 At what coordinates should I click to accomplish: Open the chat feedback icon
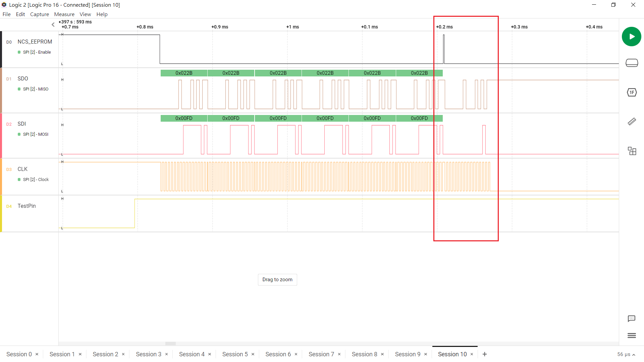coord(631,318)
